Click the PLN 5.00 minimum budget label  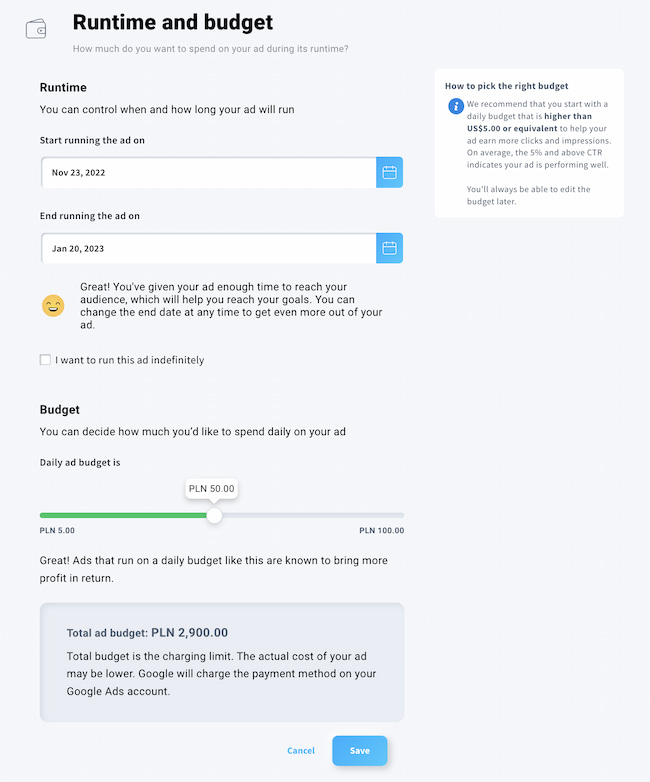[57, 531]
